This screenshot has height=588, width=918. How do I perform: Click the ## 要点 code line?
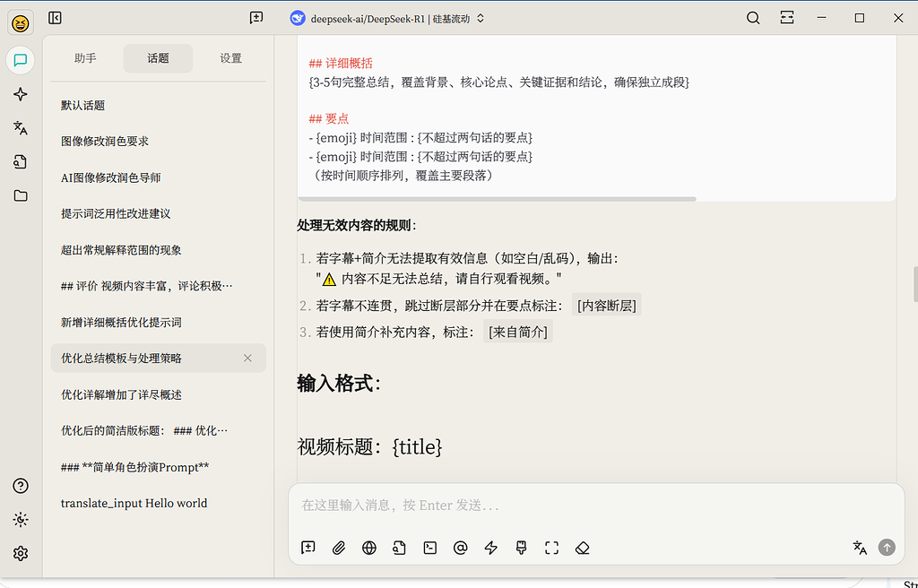click(x=328, y=119)
